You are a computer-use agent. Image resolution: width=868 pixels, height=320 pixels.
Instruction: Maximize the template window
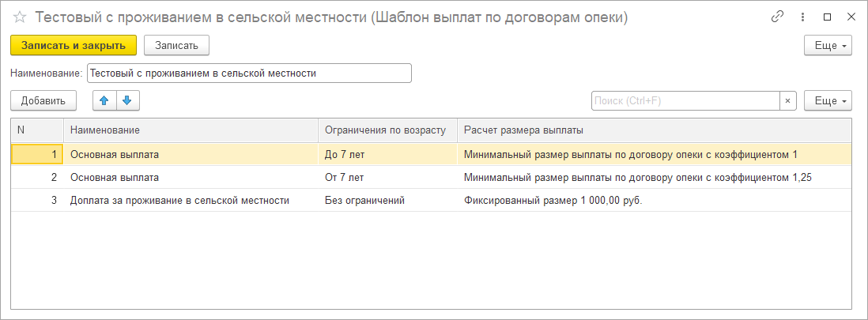[x=827, y=17]
